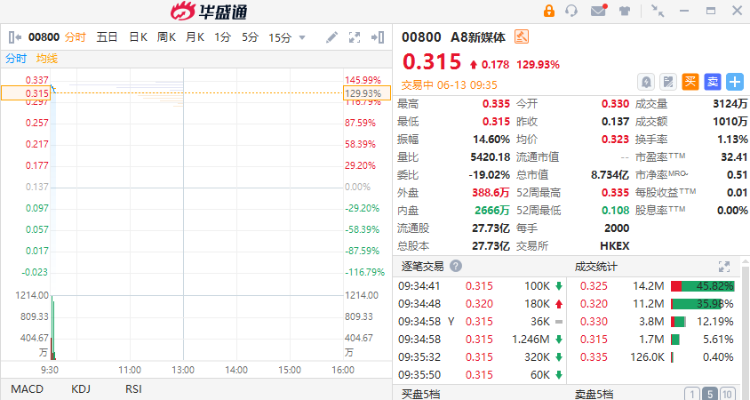Open customer service headset icon
The width and height of the screenshot is (750, 400).
pyautogui.click(x=572, y=11)
